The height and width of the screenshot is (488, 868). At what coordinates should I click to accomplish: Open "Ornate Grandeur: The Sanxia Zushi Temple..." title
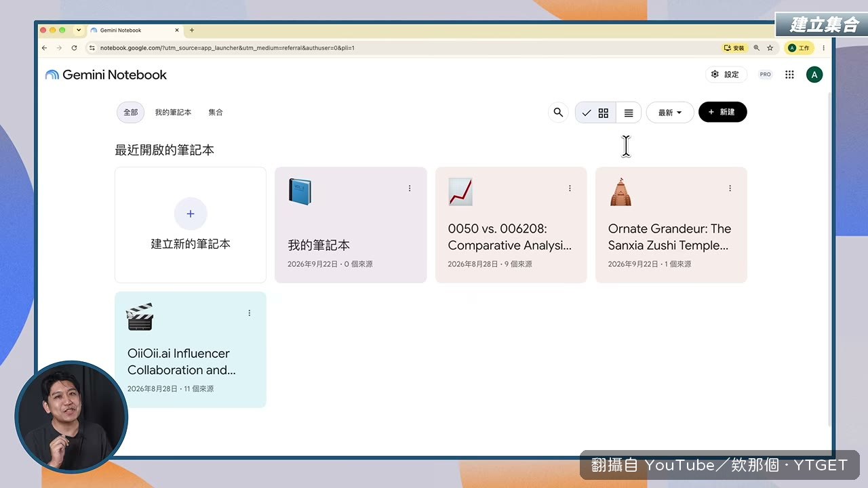pos(670,237)
